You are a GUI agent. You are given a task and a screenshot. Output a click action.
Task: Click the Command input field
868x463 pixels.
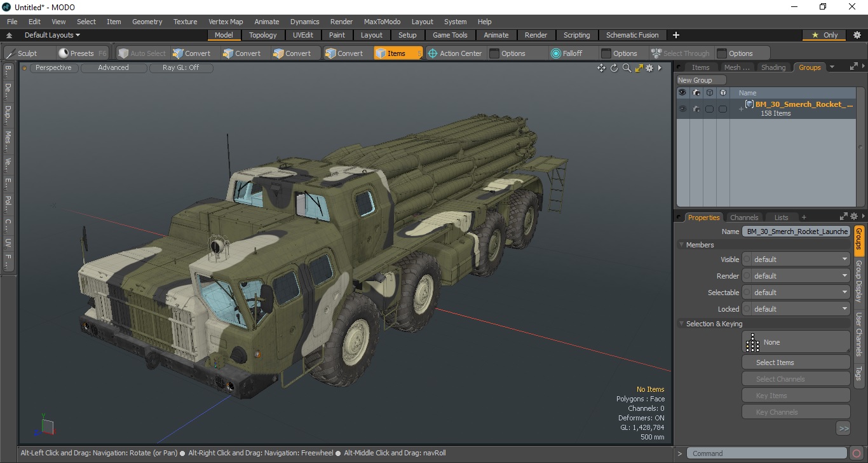768,453
